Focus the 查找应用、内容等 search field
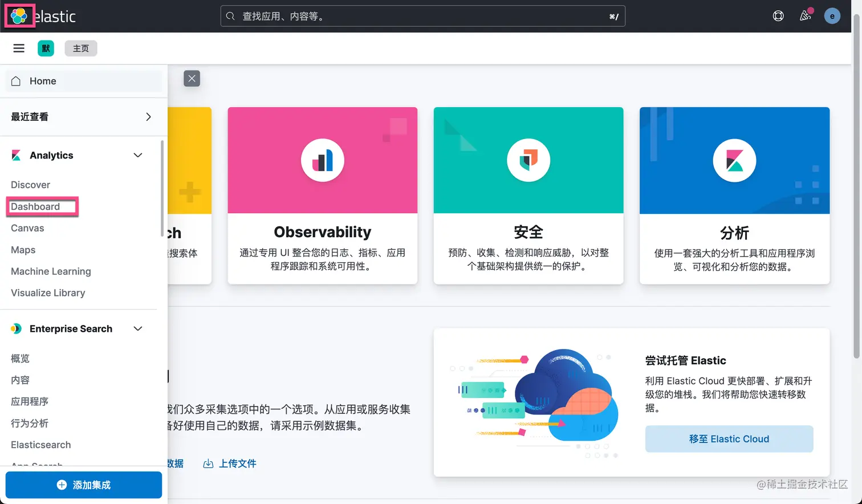Image resolution: width=862 pixels, height=504 pixels. click(423, 16)
